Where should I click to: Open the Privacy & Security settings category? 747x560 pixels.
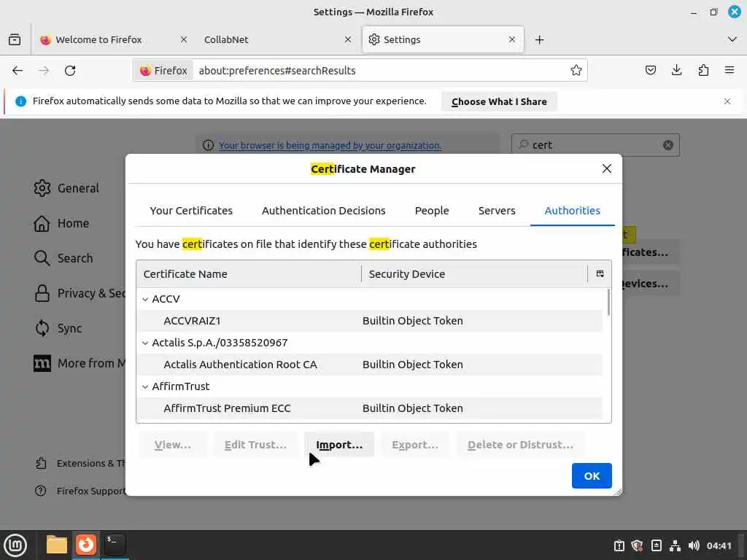point(80,293)
